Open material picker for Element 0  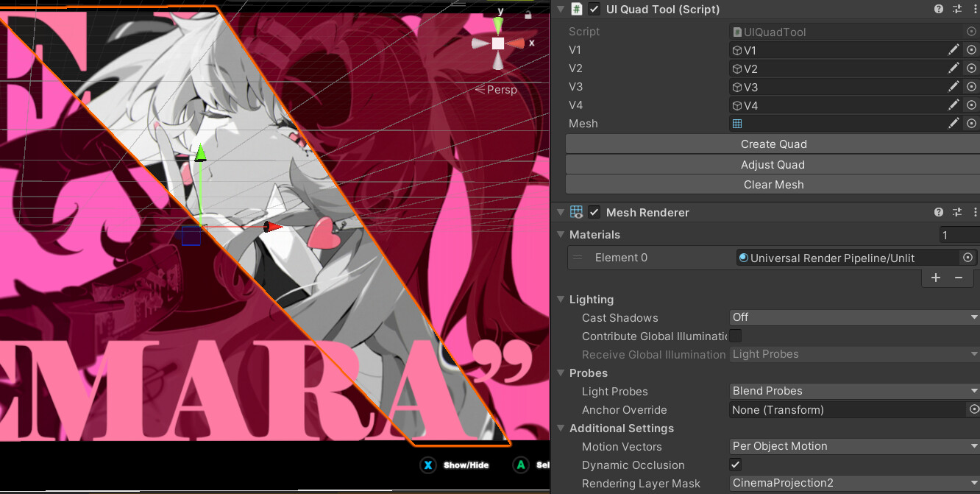click(968, 258)
